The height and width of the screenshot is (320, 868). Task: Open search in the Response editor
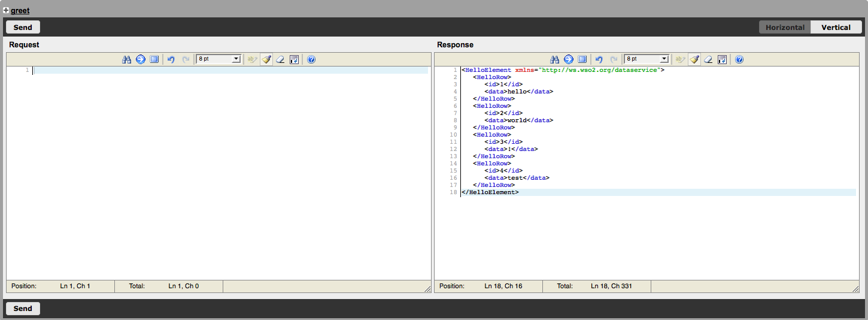554,59
